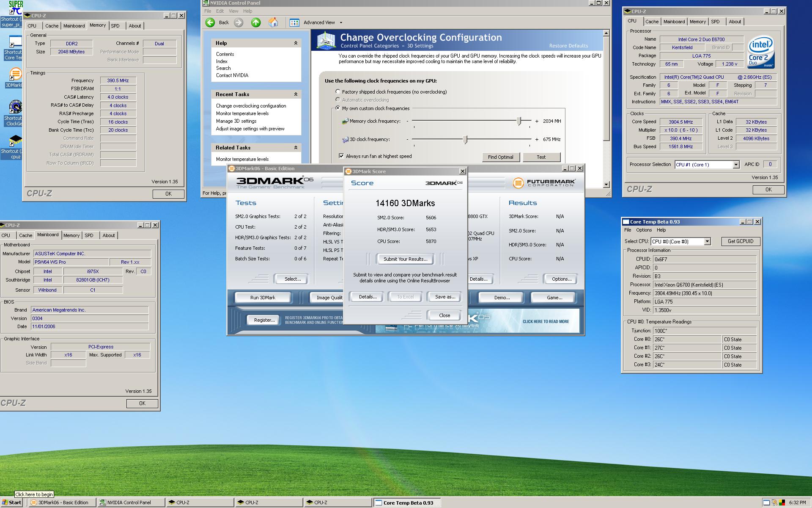812x508 pixels.
Task: Click the 3D Settings breadcrumb link
Action: [x=420, y=46]
